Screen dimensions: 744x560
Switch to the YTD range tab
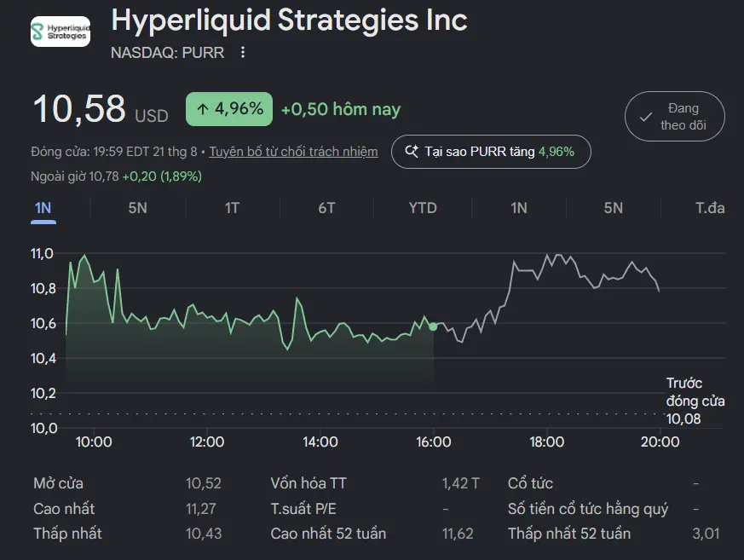click(x=423, y=208)
